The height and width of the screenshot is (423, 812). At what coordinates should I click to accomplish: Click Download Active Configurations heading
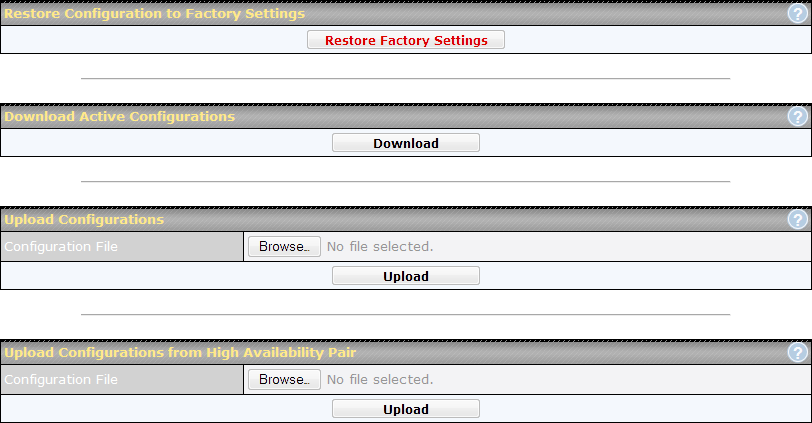(120, 116)
